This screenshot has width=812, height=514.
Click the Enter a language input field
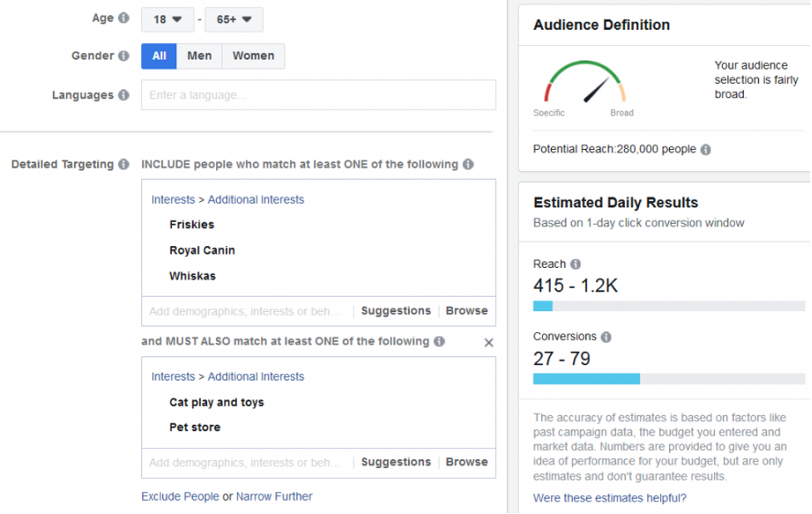(x=318, y=95)
